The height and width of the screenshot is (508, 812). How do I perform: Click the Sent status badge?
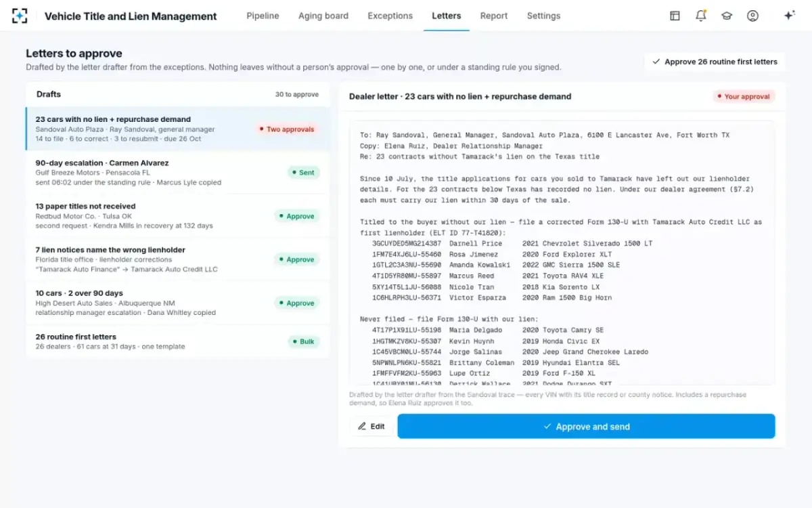click(303, 173)
